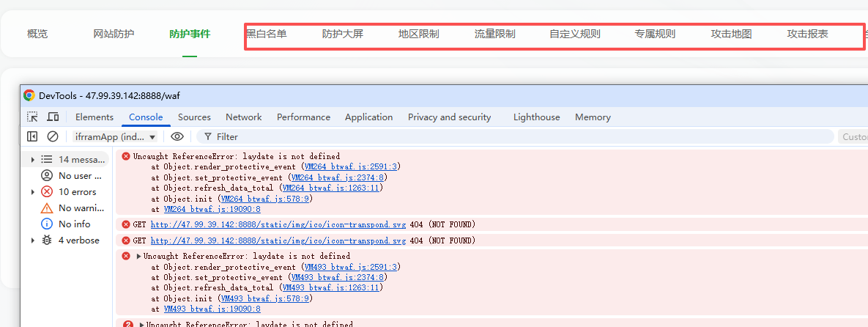
Task: Open VM264 btwaf.js:2591:3 link
Action: pos(351,166)
